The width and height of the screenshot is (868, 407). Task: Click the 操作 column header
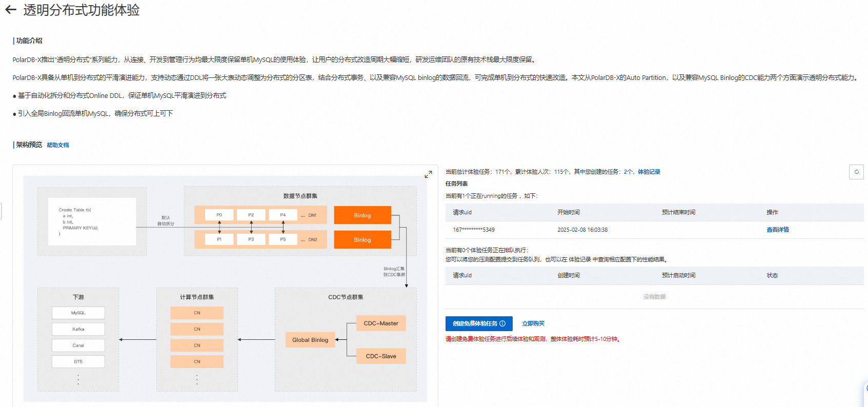coord(772,212)
